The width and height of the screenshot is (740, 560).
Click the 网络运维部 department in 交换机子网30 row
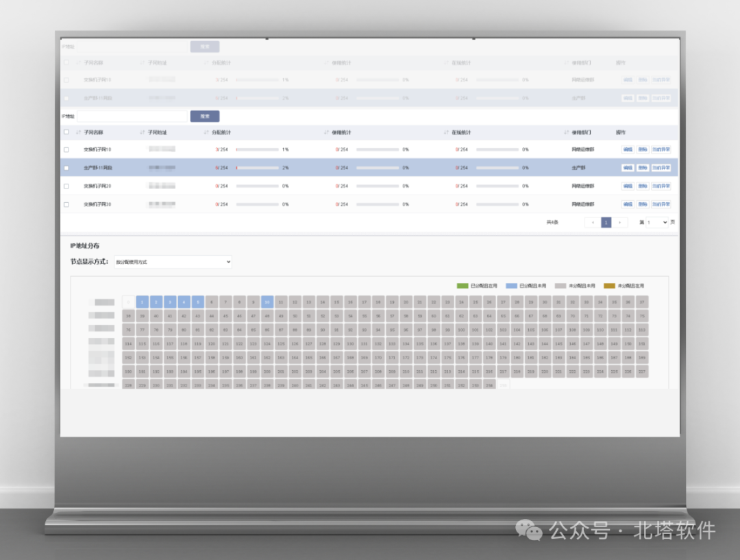coord(583,204)
